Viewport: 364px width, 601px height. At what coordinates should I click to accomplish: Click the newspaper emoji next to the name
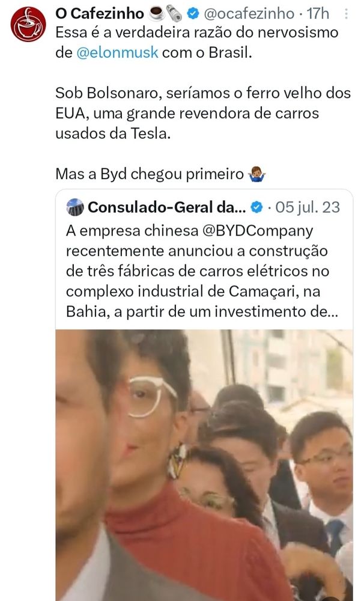(x=174, y=14)
